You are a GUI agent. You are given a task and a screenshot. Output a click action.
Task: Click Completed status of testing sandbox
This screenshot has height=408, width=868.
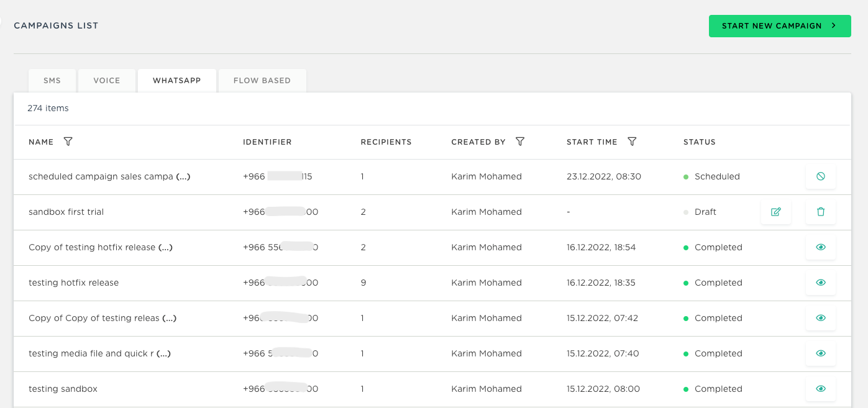(718, 389)
